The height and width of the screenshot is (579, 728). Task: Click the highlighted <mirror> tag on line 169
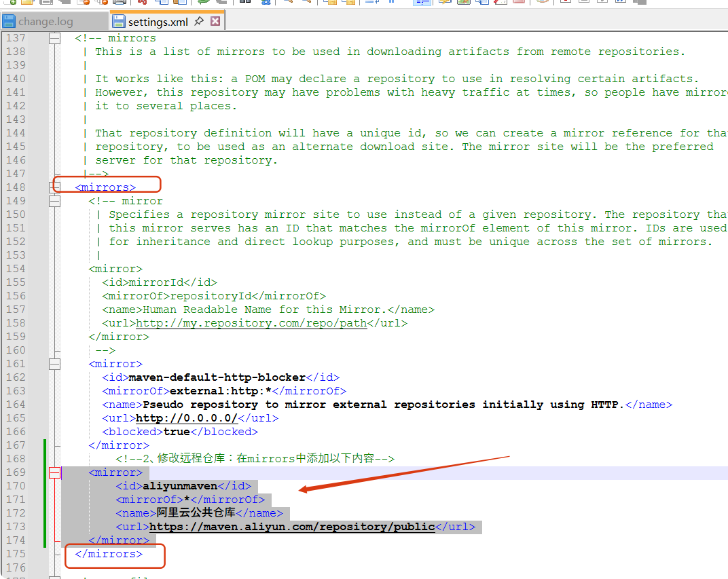click(x=115, y=472)
